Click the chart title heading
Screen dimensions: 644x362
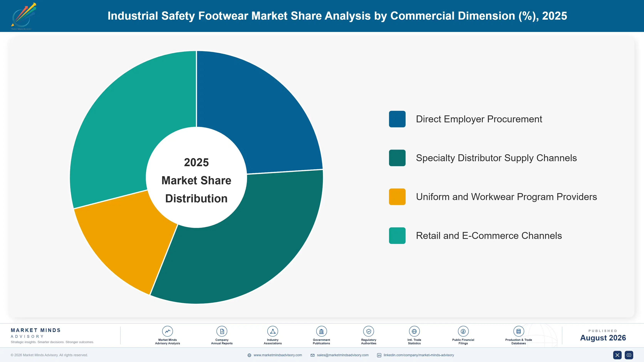click(337, 16)
